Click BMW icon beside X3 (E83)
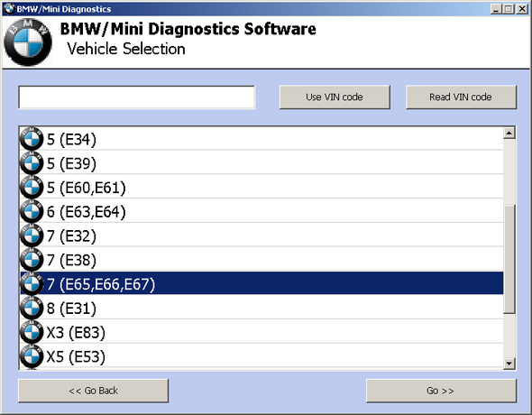This screenshot has height=415, width=532. point(32,331)
